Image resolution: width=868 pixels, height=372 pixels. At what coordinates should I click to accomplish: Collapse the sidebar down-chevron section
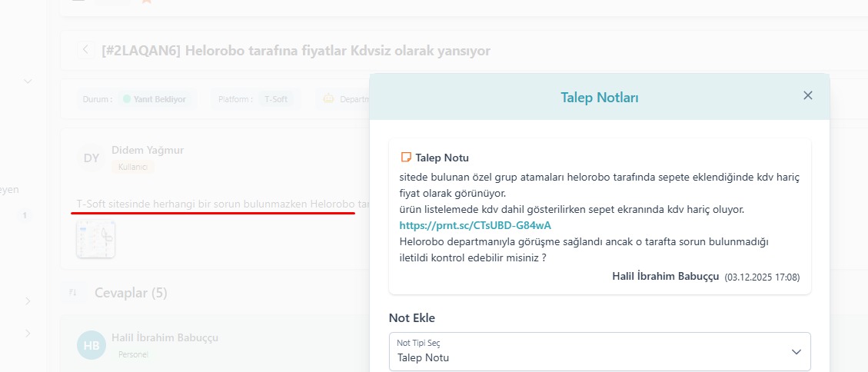[x=28, y=81]
